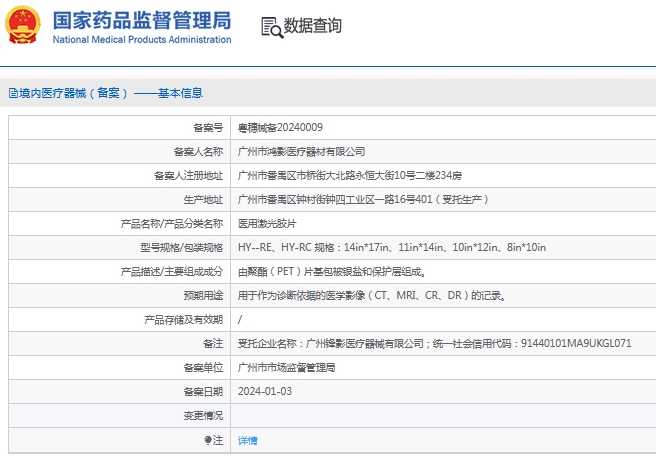The width and height of the screenshot is (656, 459).
Task: Select the 产品存储及有效期 label
Action: [x=184, y=320]
